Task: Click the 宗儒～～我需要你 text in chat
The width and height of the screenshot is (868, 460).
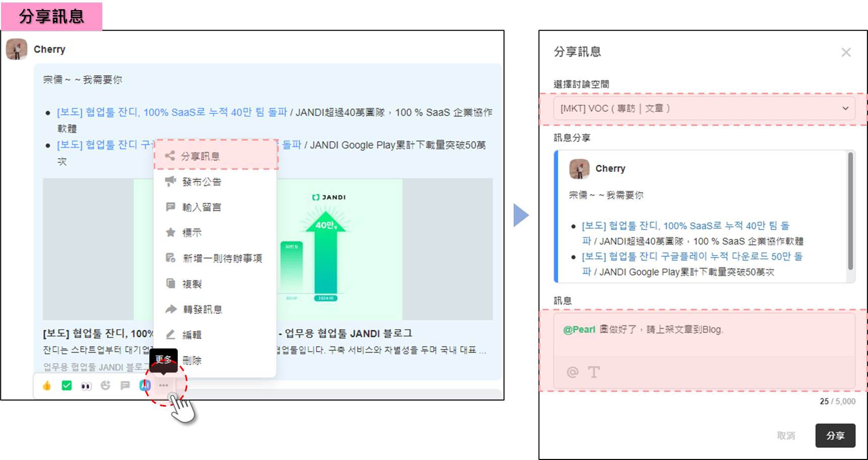Action: (83, 80)
